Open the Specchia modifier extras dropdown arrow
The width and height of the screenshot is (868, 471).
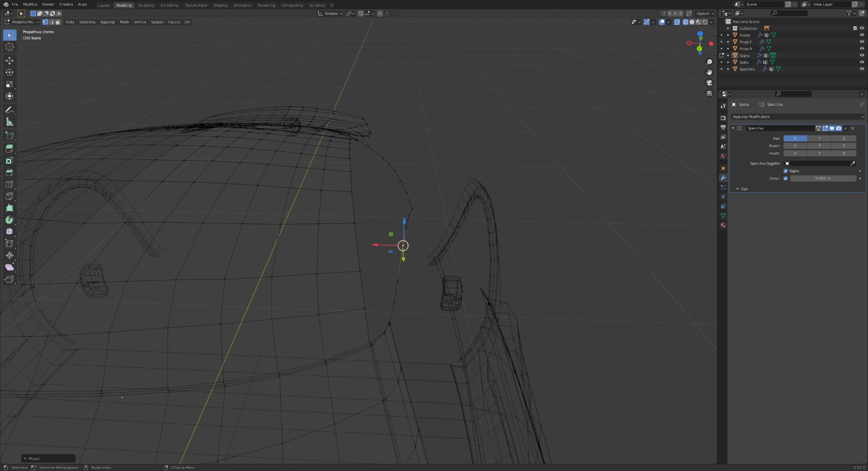[x=845, y=128]
